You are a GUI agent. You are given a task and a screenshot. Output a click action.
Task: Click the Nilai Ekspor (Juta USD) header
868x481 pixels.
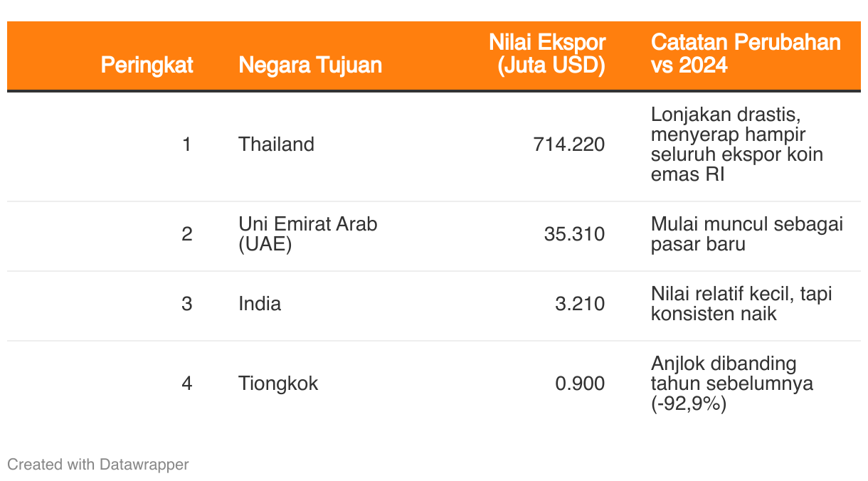[548, 53]
